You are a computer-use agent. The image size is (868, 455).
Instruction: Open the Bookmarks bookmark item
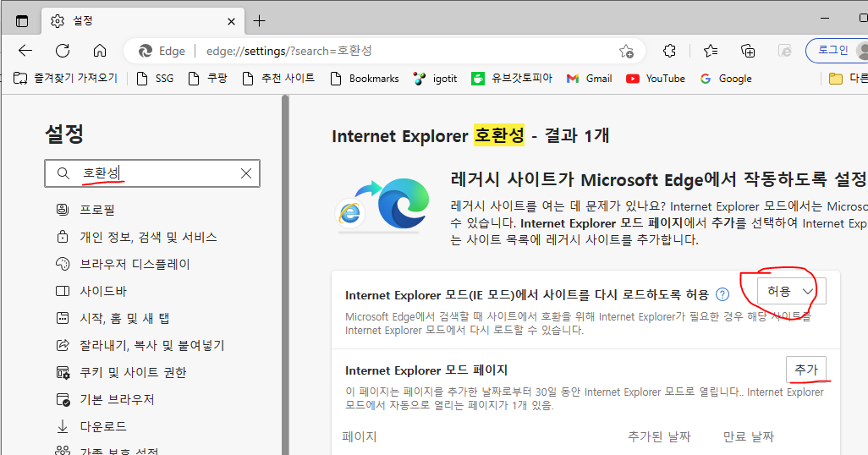(x=365, y=79)
